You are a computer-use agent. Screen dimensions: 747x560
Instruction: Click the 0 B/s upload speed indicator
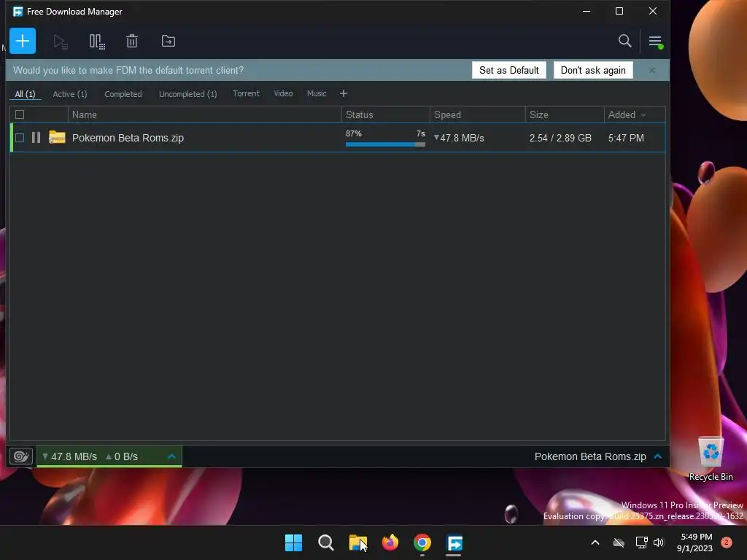[122, 456]
